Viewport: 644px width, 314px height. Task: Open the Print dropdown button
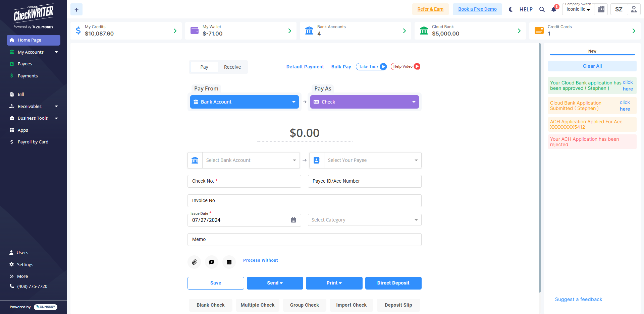pyautogui.click(x=334, y=283)
